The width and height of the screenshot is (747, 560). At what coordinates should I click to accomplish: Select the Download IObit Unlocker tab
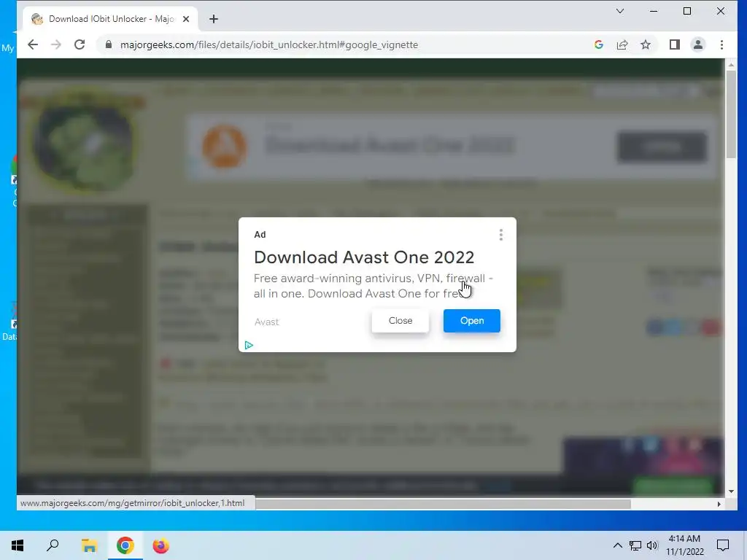tap(110, 19)
